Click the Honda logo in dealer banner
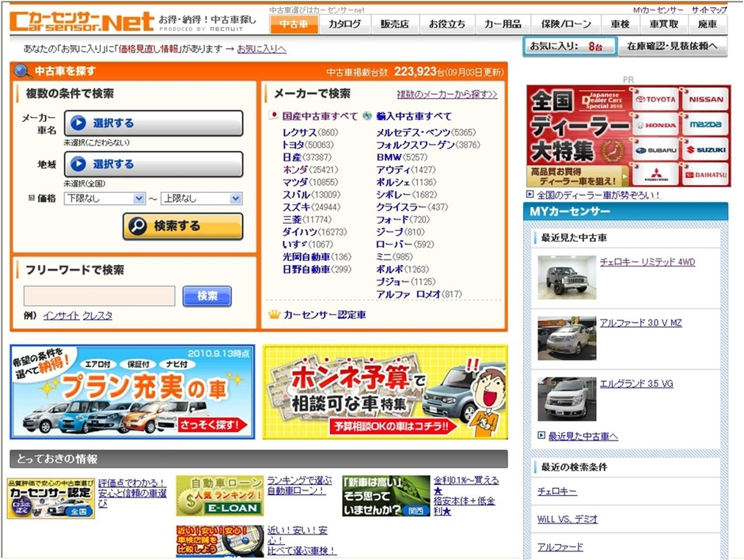 (655, 125)
